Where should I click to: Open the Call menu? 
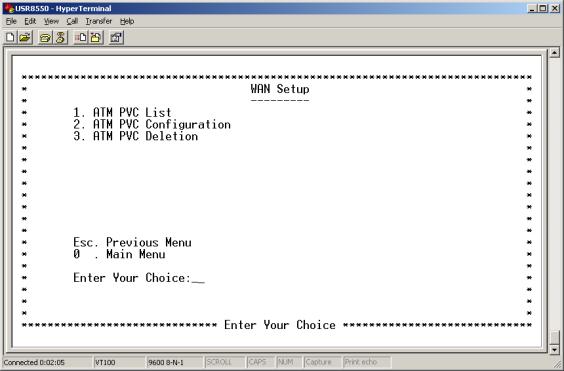pyautogui.click(x=72, y=21)
